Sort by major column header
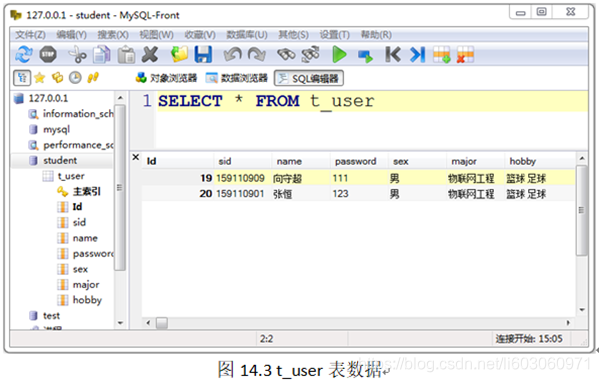Viewport: 599px width, 382px height. (475, 161)
